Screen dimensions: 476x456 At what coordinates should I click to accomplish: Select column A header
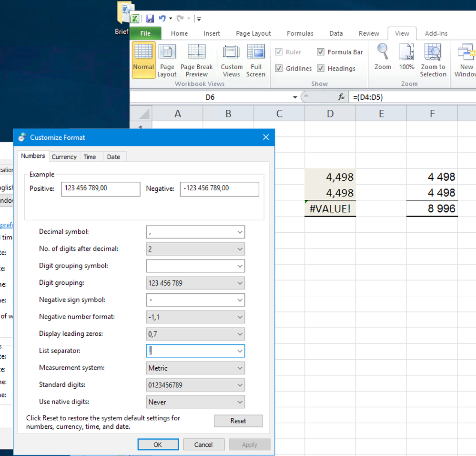click(178, 114)
